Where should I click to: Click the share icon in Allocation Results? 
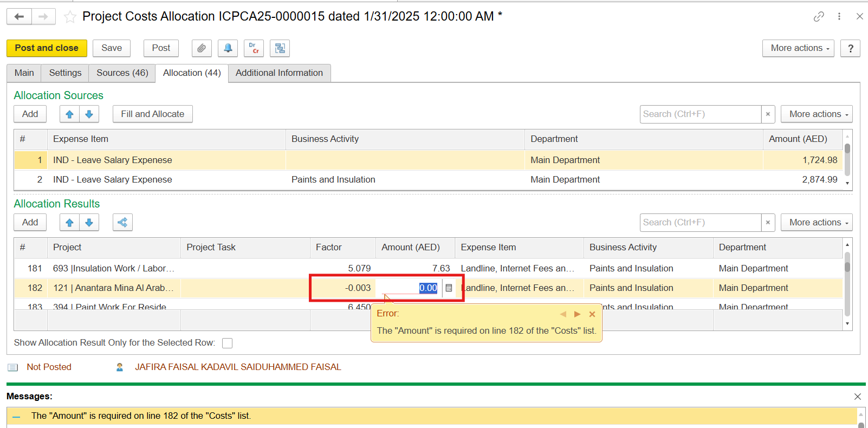click(x=122, y=222)
